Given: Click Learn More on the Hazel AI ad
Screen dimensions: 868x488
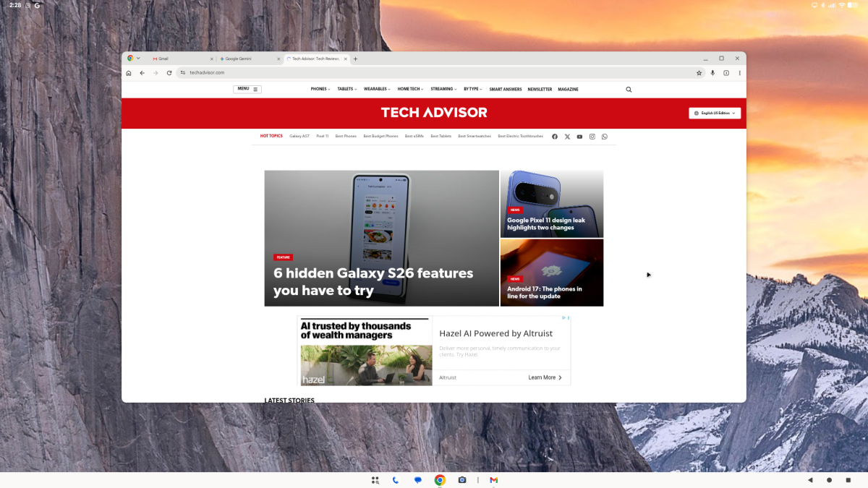Looking at the screenshot, I should tap(542, 377).
